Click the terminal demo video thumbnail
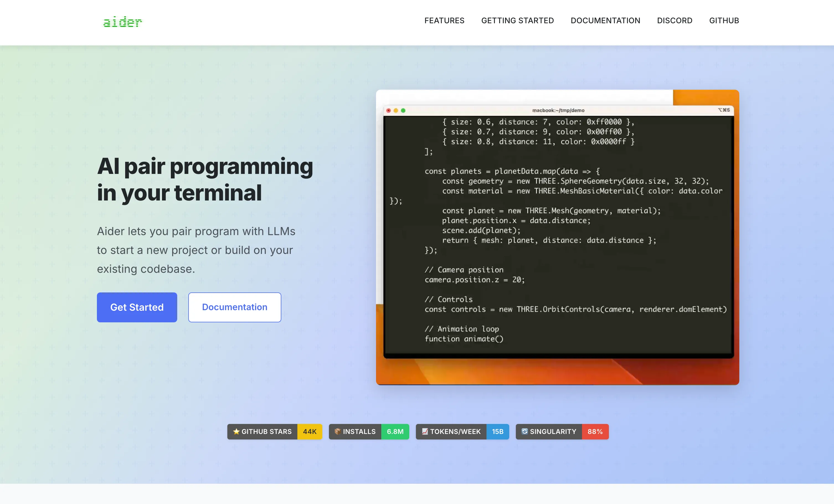Viewport: 834px width, 504px height. [557, 237]
